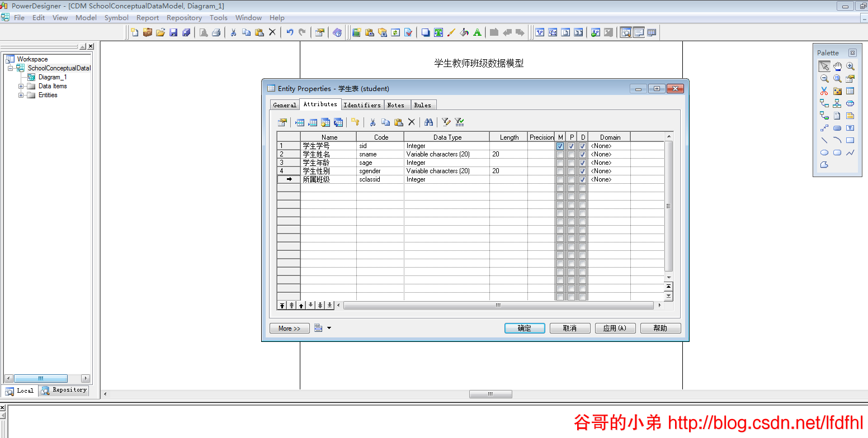868x438 pixels.
Task: Switch to the Identifiers tab
Action: (x=362, y=105)
